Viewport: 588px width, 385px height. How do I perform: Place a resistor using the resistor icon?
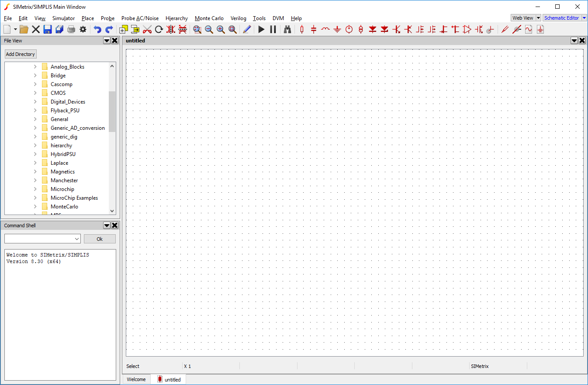pyautogui.click(x=302, y=29)
